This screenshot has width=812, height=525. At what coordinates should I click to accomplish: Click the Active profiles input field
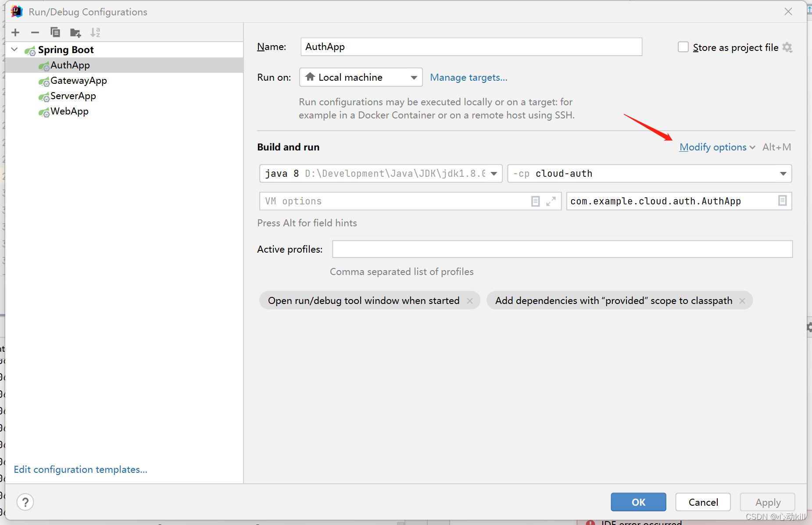tap(562, 249)
